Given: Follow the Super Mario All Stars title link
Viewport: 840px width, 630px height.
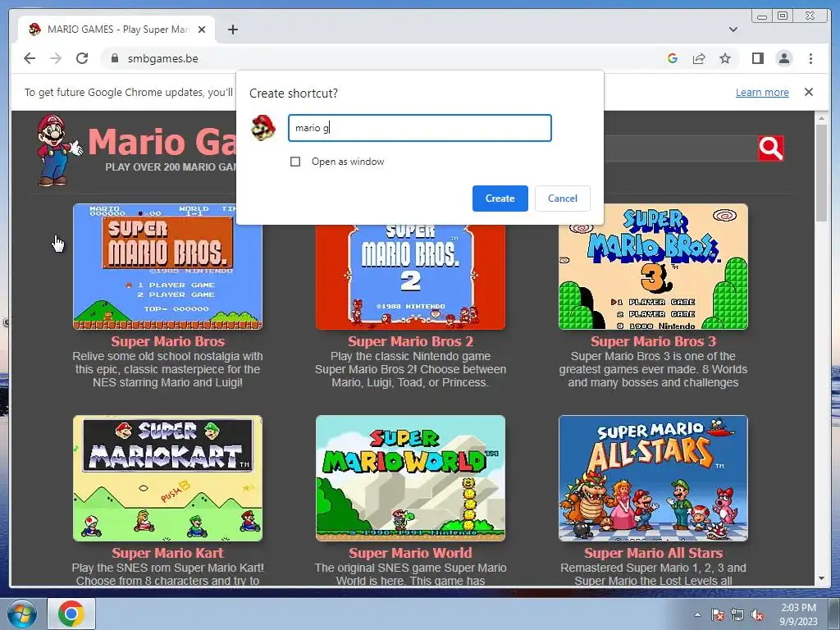Looking at the screenshot, I should [653, 553].
